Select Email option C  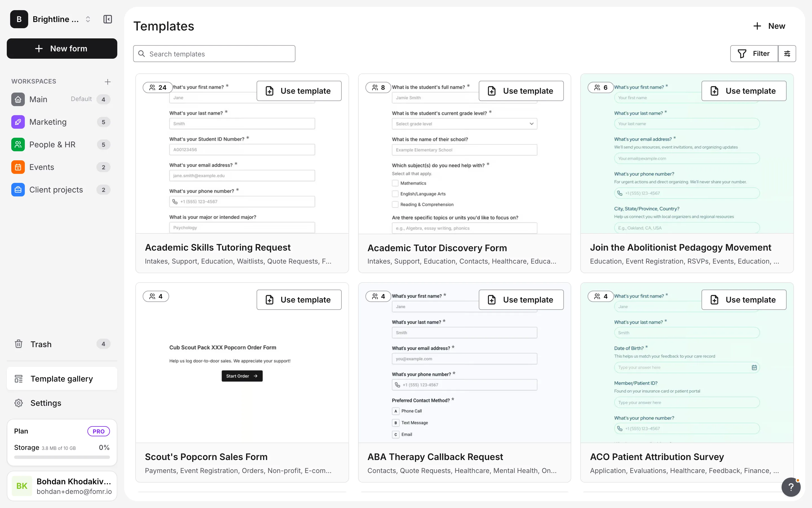tap(396, 434)
